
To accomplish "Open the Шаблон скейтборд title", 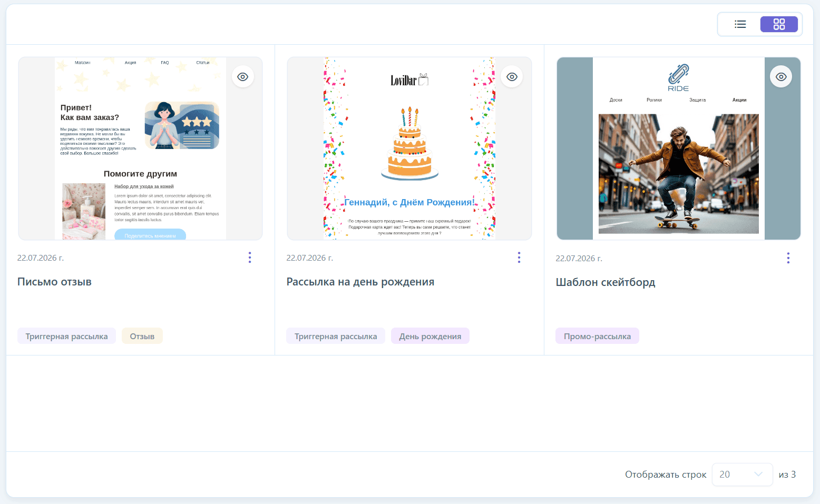I will tap(606, 282).
